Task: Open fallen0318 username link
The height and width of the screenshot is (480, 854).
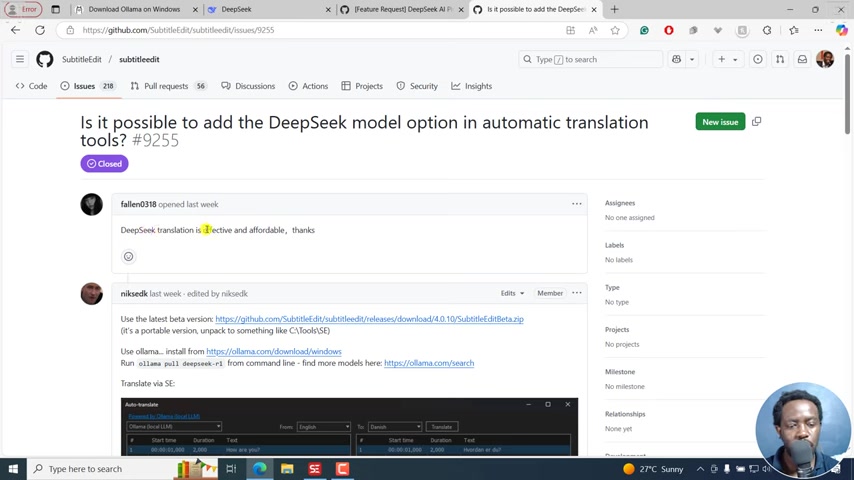Action: pyautogui.click(x=138, y=204)
